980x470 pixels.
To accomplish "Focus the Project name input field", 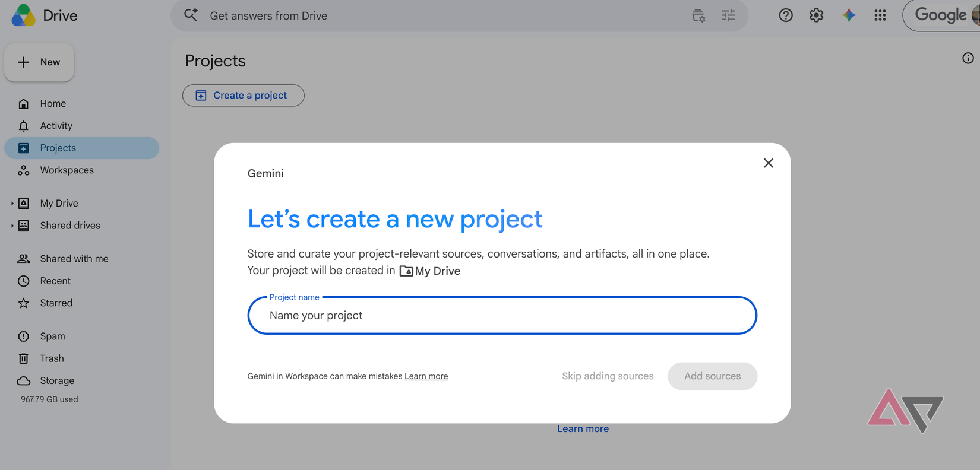I will click(x=502, y=316).
